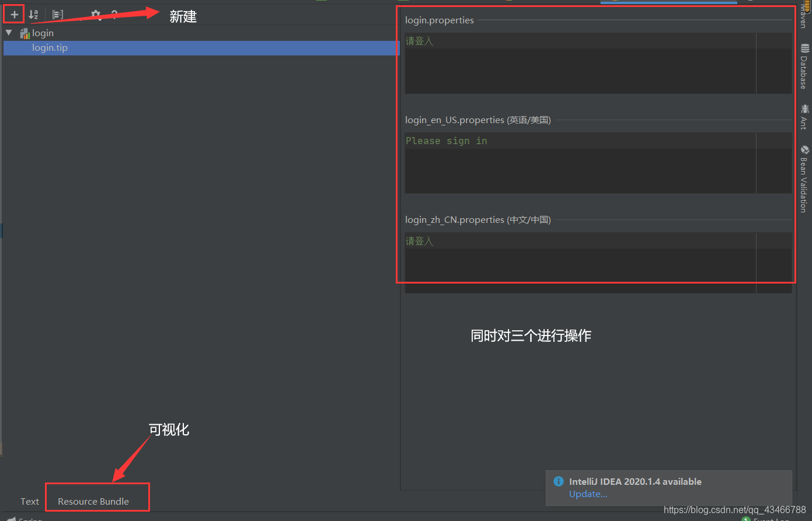This screenshot has width=812, height=521.
Task: Sort properties alphabetically with the a-z icon
Action: pos(33,15)
